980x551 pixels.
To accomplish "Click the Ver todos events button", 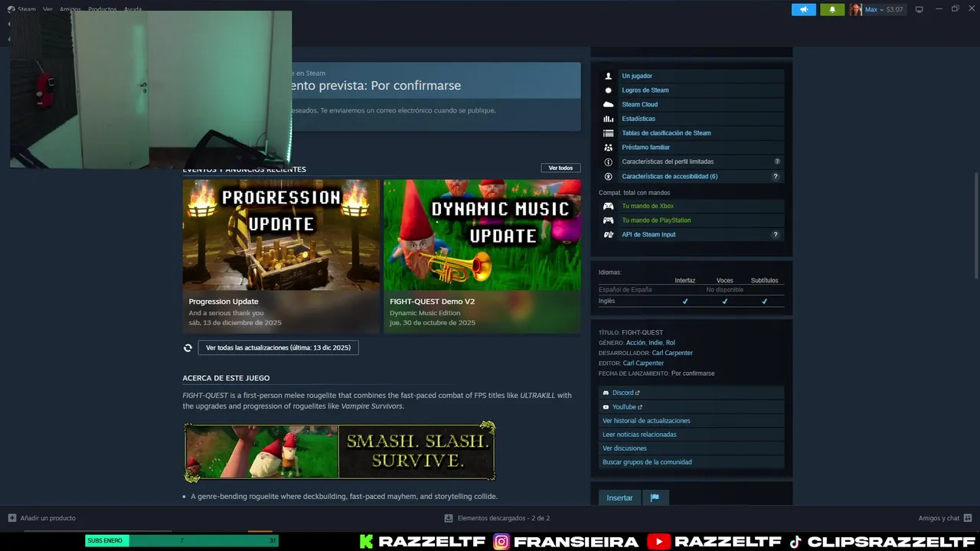I will coord(560,168).
